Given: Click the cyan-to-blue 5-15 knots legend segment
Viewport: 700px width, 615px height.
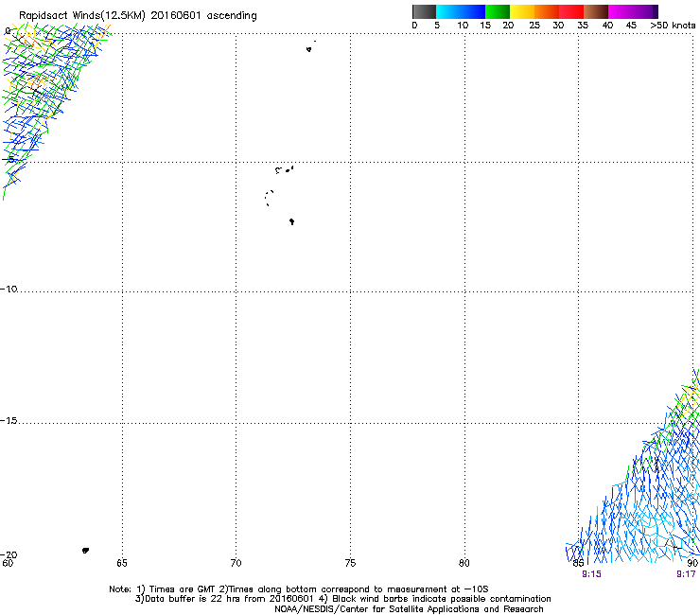Looking at the screenshot, I should [x=461, y=11].
